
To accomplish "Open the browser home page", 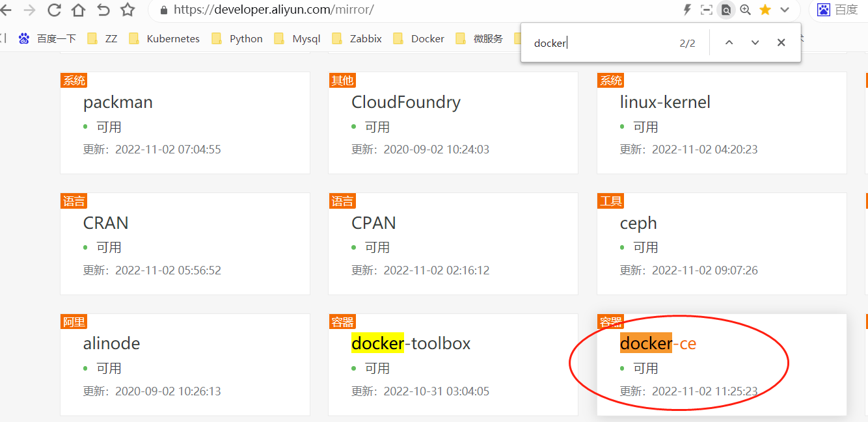I will coord(78,10).
